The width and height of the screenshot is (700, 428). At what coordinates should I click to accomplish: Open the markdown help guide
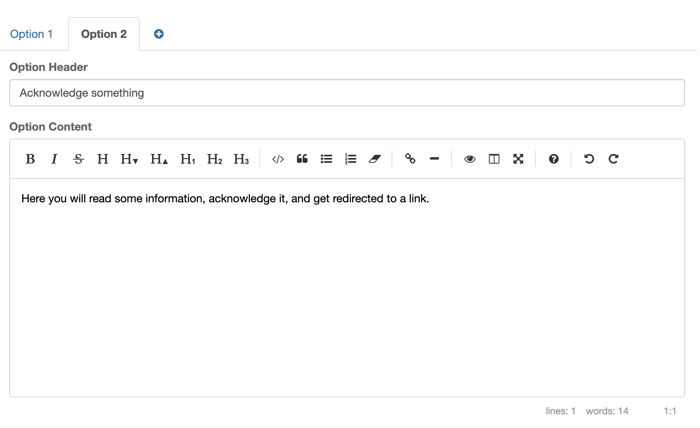click(553, 159)
